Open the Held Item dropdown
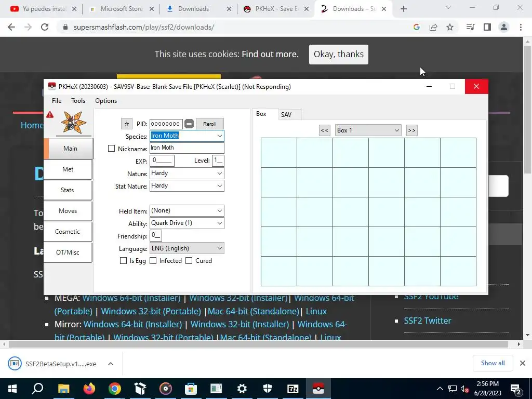 220,211
